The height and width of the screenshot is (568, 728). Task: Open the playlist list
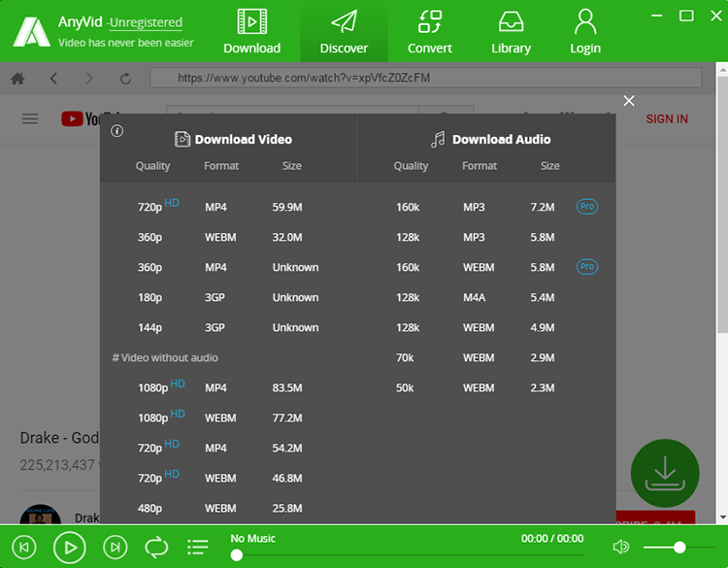198,547
